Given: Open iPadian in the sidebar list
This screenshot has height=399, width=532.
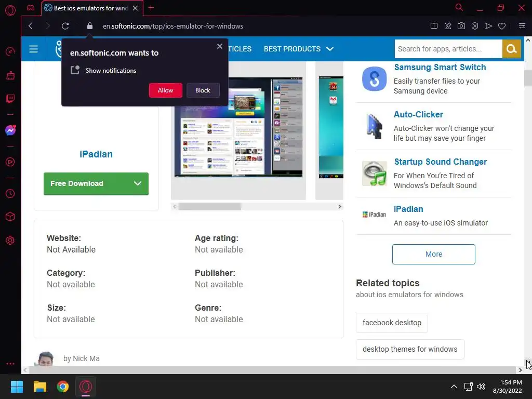Looking at the screenshot, I should pyautogui.click(x=408, y=209).
